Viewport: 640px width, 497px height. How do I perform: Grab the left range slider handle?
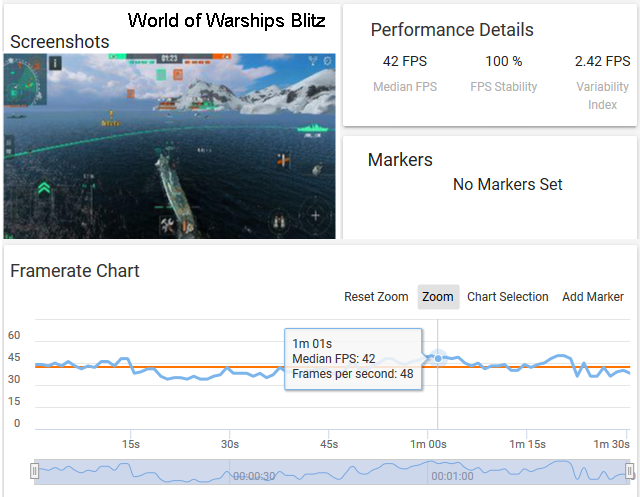35,471
